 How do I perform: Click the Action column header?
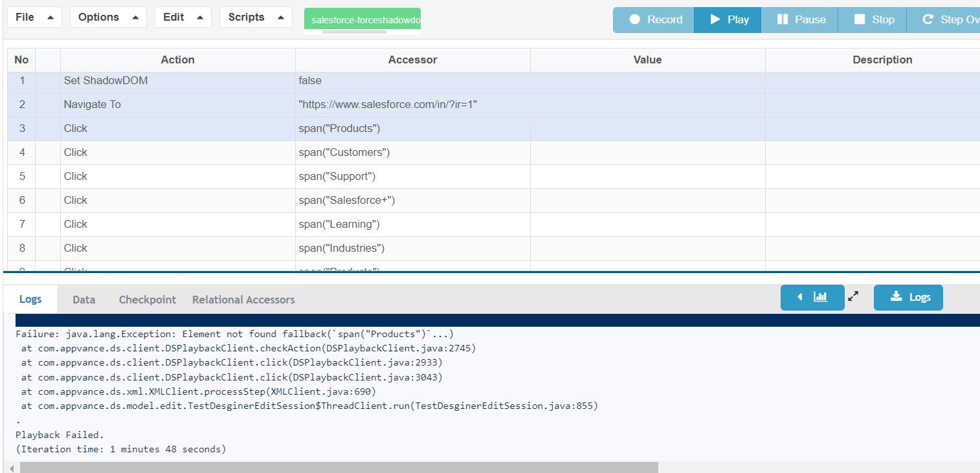178,60
